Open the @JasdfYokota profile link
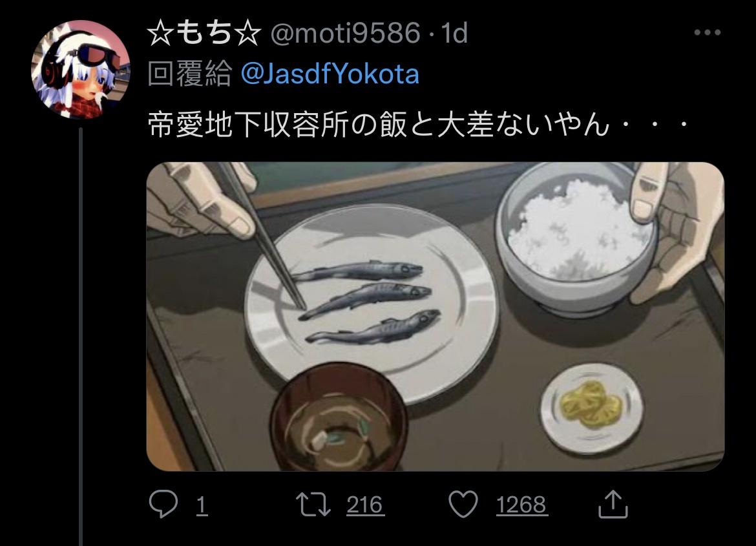 click(x=330, y=74)
